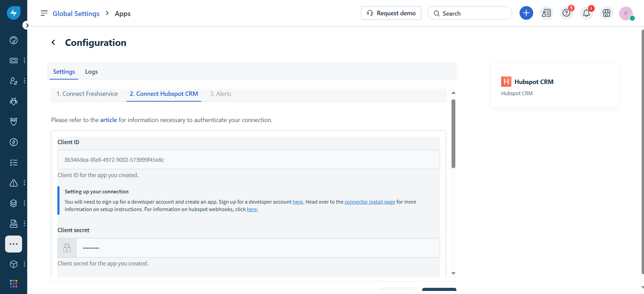Screen dimensions: 644x294
Task: Click the orange Hubspot H logo
Action: point(506,82)
